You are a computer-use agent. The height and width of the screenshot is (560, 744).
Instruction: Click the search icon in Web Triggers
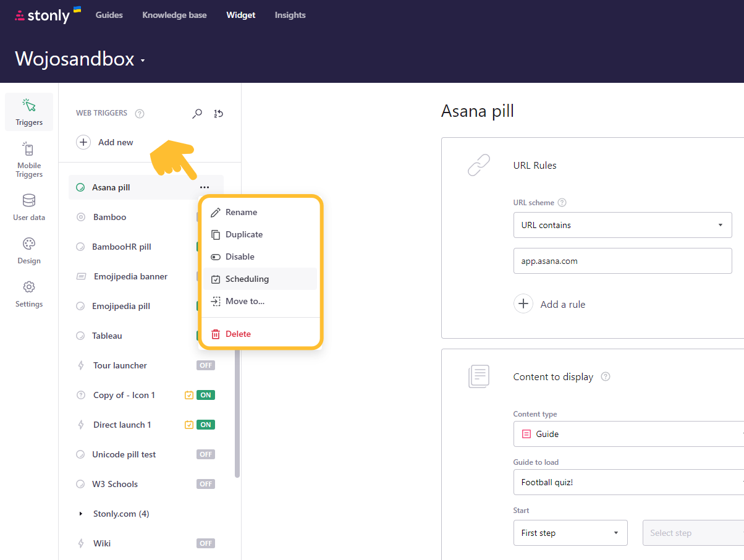(x=197, y=114)
